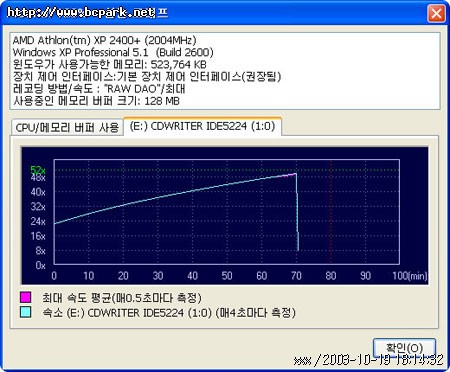Click the cyan 속소 CDWRITER legend swatch
Screen dimensions: 450x372
click(x=26, y=312)
